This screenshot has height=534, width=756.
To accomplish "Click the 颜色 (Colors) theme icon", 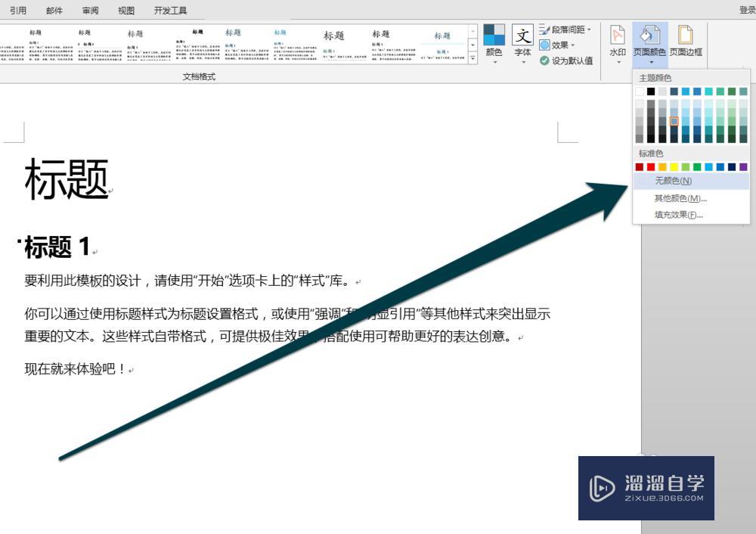I will tap(494, 36).
